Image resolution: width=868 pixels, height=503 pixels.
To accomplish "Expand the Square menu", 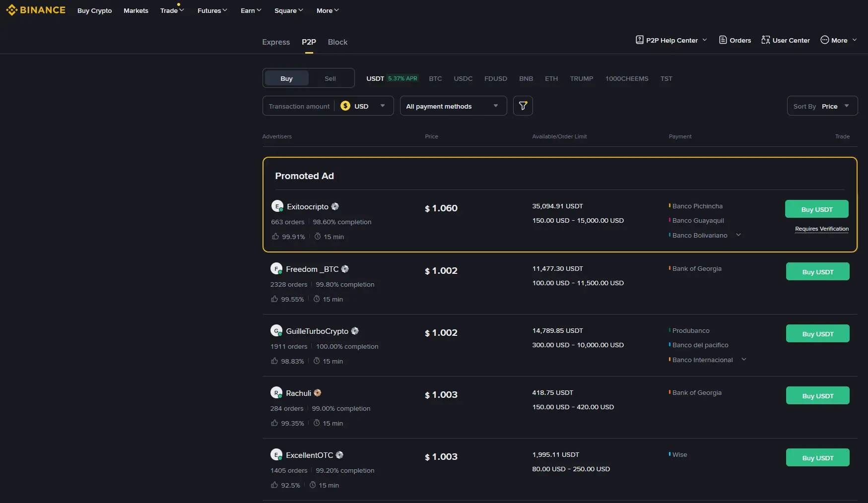I will point(288,10).
